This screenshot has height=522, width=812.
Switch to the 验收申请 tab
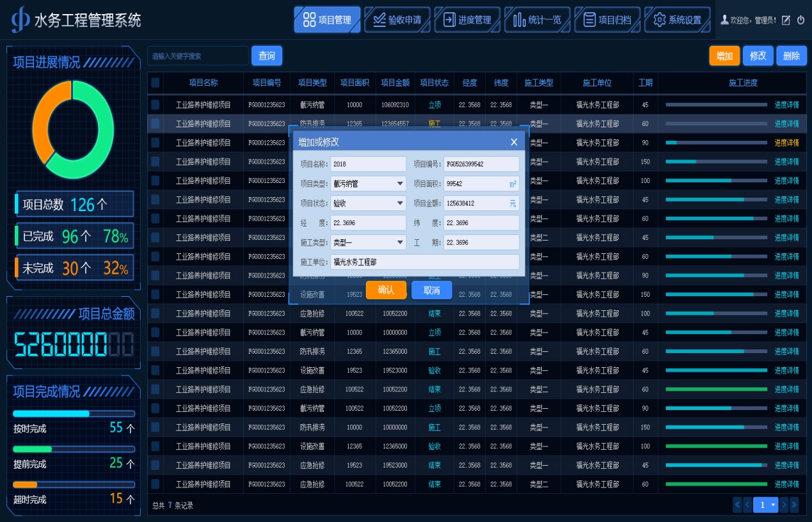(397, 20)
